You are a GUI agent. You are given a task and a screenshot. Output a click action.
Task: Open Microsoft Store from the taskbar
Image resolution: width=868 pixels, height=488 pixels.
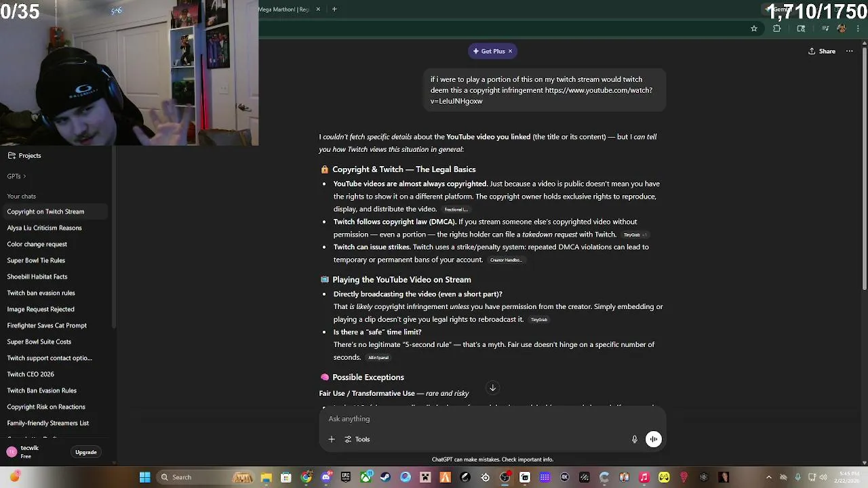pyautogui.click(x=286, y=477)
